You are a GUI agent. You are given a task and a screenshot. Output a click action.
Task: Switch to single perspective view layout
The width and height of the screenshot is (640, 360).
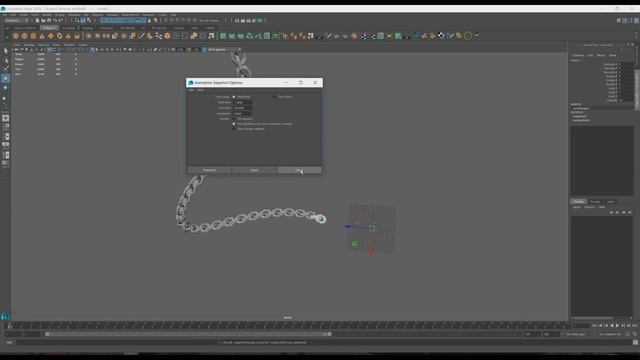[5, 118]
